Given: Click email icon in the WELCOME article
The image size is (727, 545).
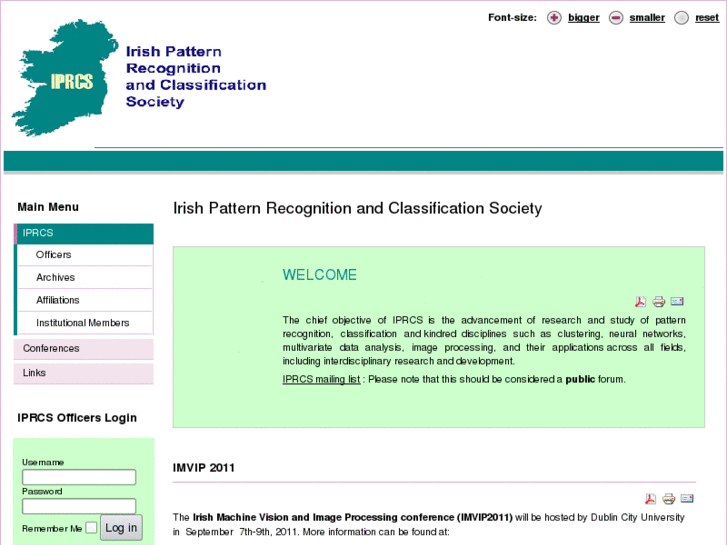Looking at the screenshot, I should click(x=677, y=301).
